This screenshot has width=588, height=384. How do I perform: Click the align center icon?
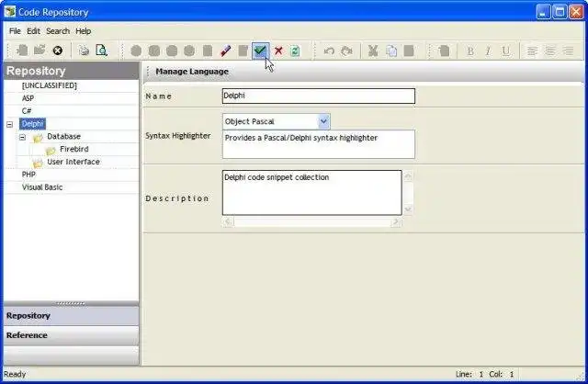click(x=549, y=51)
